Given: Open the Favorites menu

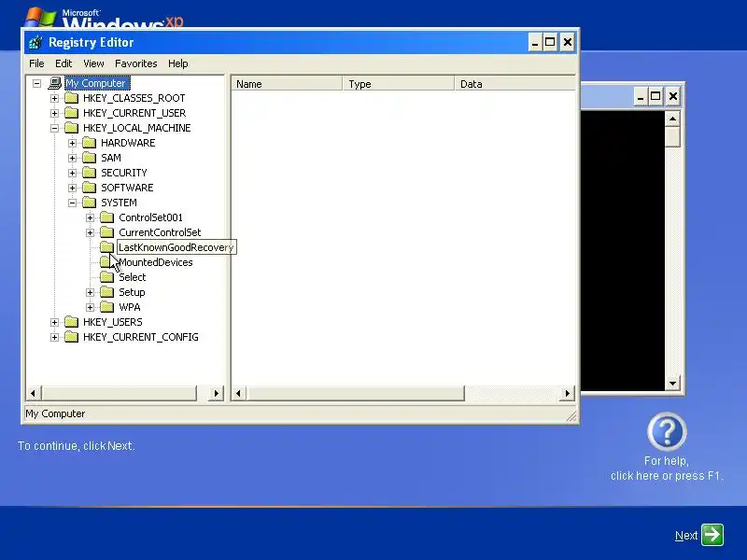Looking at the screenshot, I should (135, 63).
